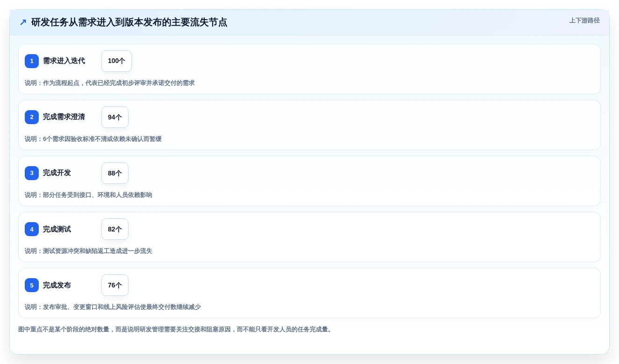Click step number badge 4

point(32,229)
